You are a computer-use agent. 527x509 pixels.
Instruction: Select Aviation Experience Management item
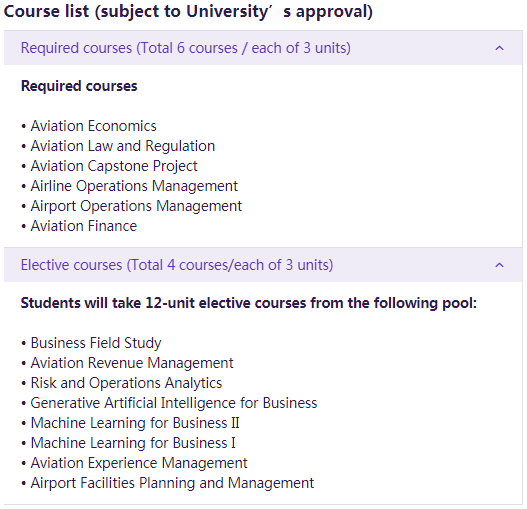click(x=139, y=463)
